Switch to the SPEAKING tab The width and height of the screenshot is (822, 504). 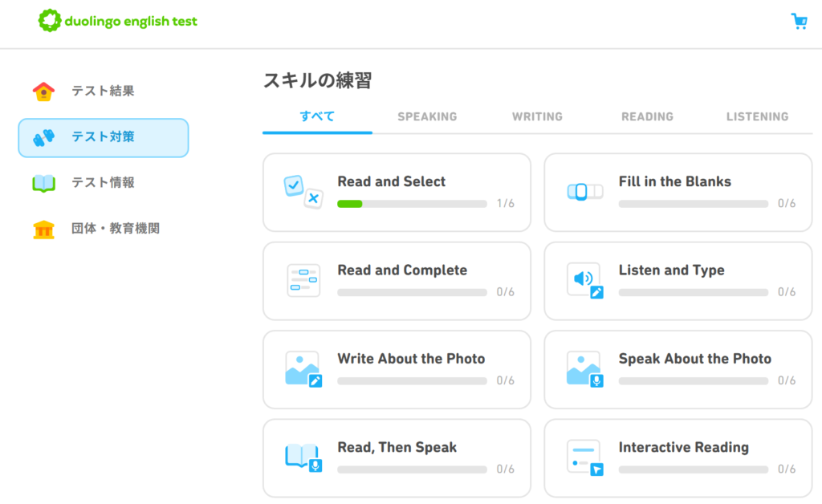pyautogui.click(x=427, y=116)
